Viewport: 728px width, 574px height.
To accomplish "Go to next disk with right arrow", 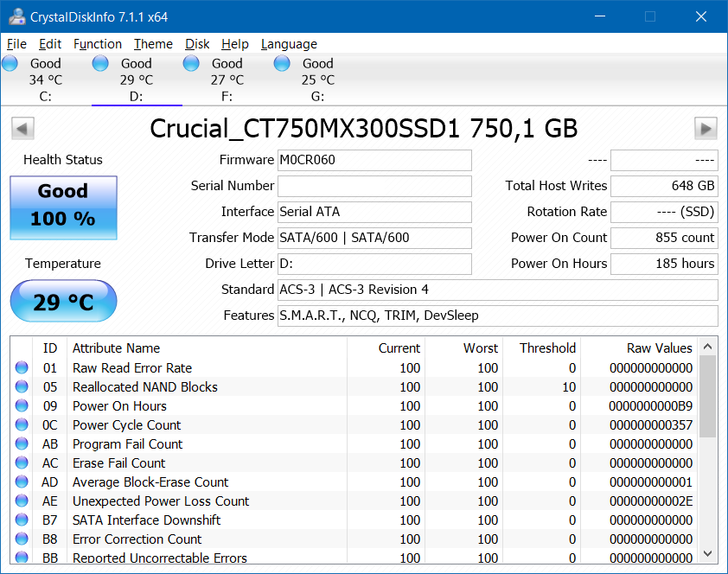I will point(706,129).
